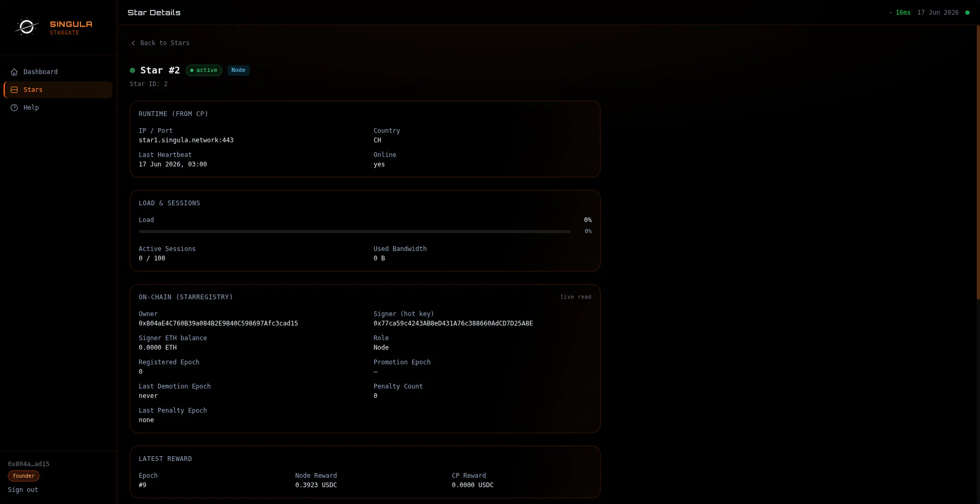Open the Help menu item

pos(58,108)
